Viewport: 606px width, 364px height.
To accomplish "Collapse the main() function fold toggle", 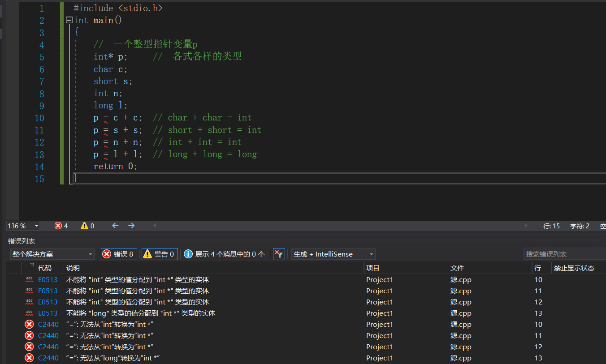I will [69, 20].
